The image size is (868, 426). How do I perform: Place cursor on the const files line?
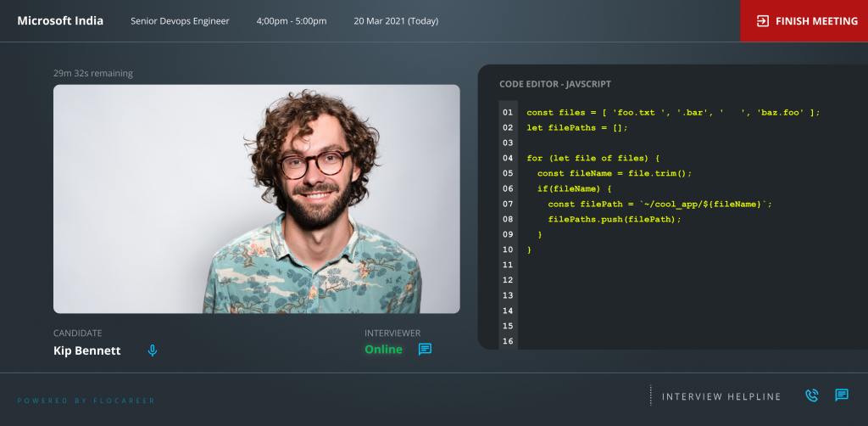673,112
